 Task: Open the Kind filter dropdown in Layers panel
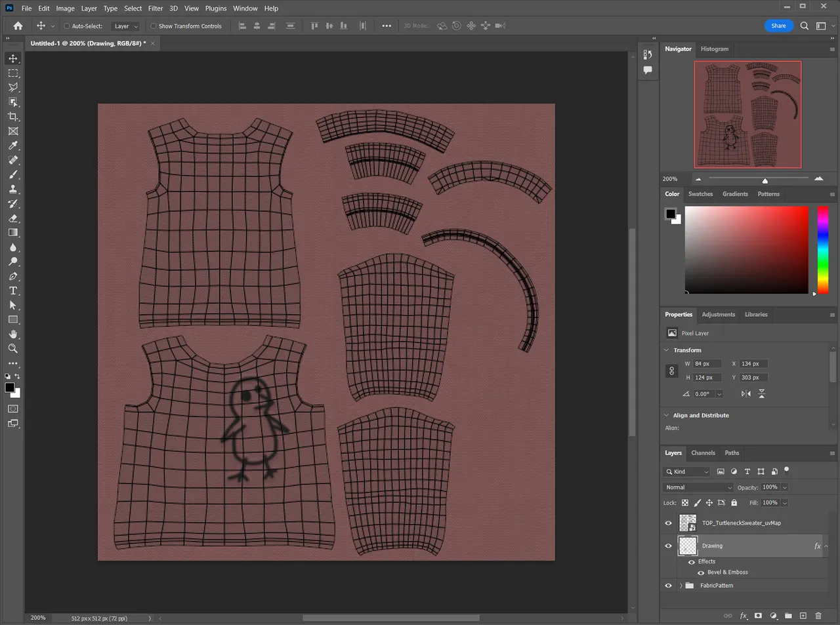click(686, 471)
